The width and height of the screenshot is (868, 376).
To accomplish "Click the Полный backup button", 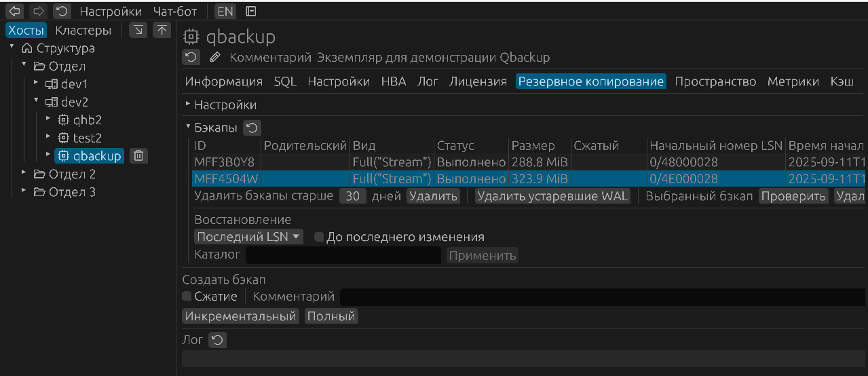I will pos(331,316).
